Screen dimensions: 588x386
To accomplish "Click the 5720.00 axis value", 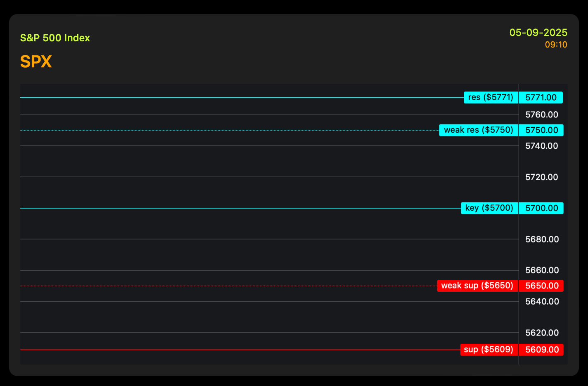I will point(542,177).
